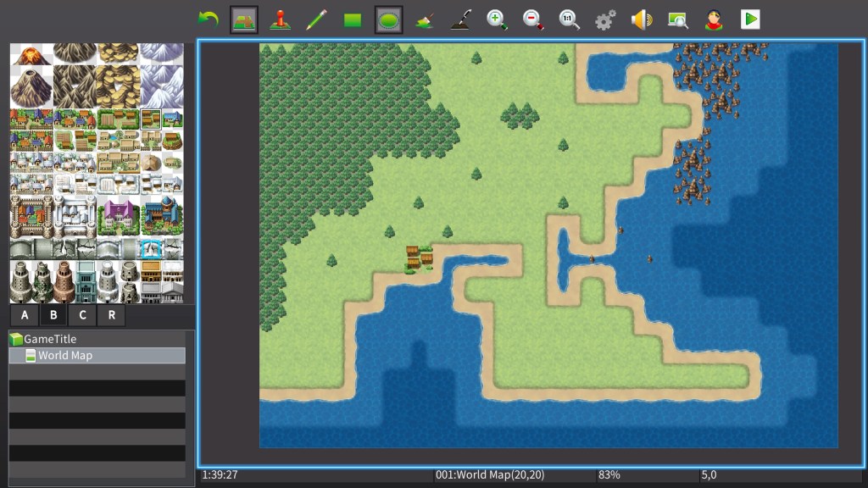Viewport: 868px width, 488px height.
Task: Open the gear settings icon
Action: point(605,19)
